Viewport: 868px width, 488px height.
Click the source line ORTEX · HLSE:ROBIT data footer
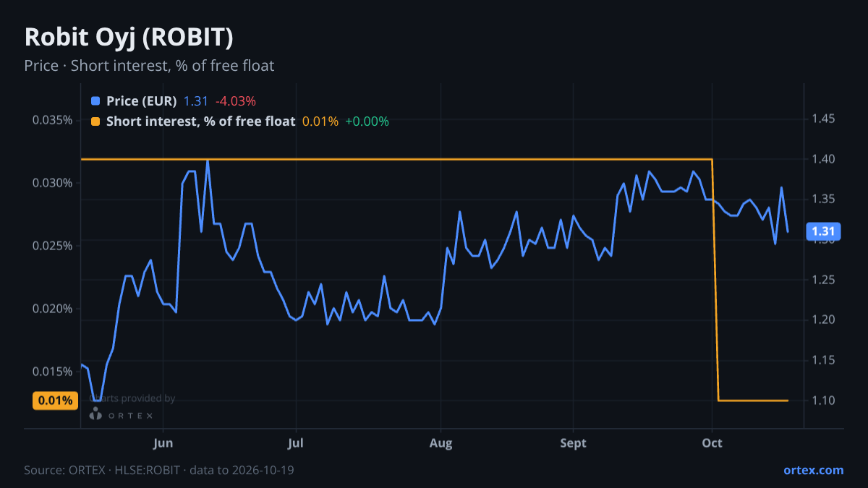(159, 470)
